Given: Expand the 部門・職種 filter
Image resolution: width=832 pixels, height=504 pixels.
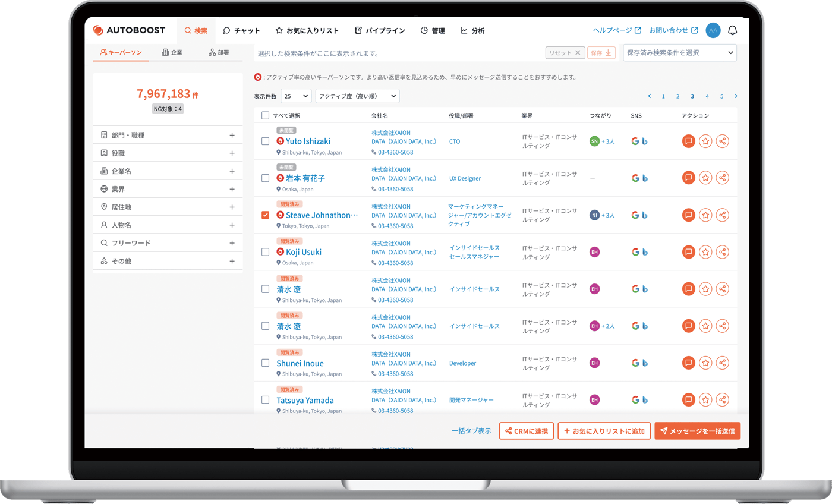Looking at the screenshot, I should tap(168, 135).
